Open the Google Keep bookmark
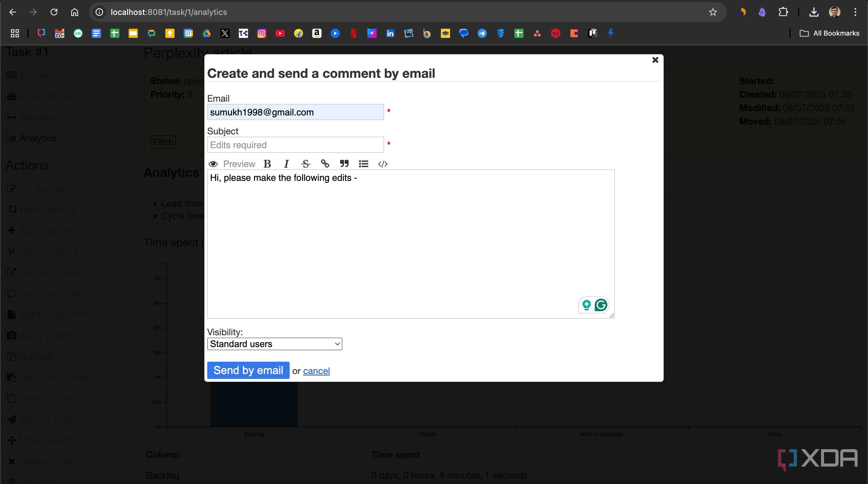Image resolution: width=868 pixels, height=484 pixels. [170, 33]
